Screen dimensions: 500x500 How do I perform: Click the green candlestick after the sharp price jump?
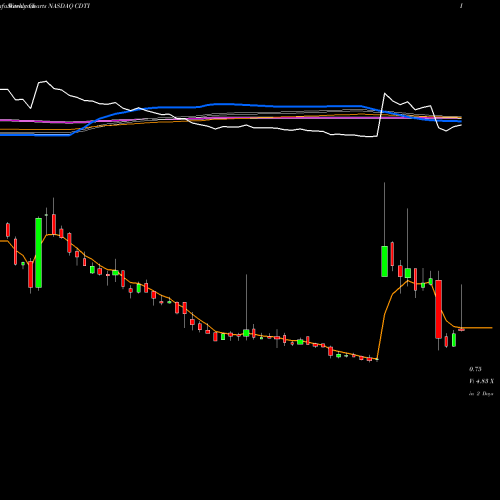(384, 261)
